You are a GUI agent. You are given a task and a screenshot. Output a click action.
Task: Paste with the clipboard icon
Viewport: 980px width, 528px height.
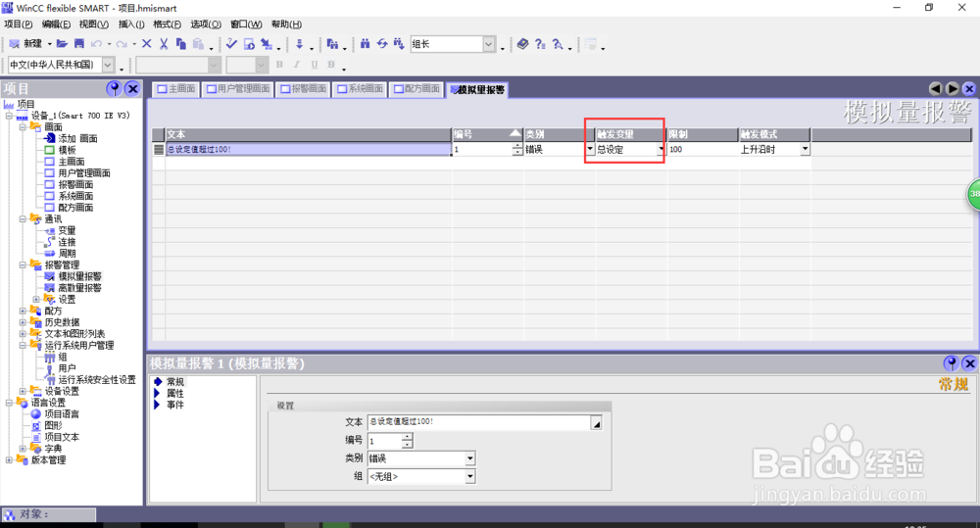pos(198,44)
